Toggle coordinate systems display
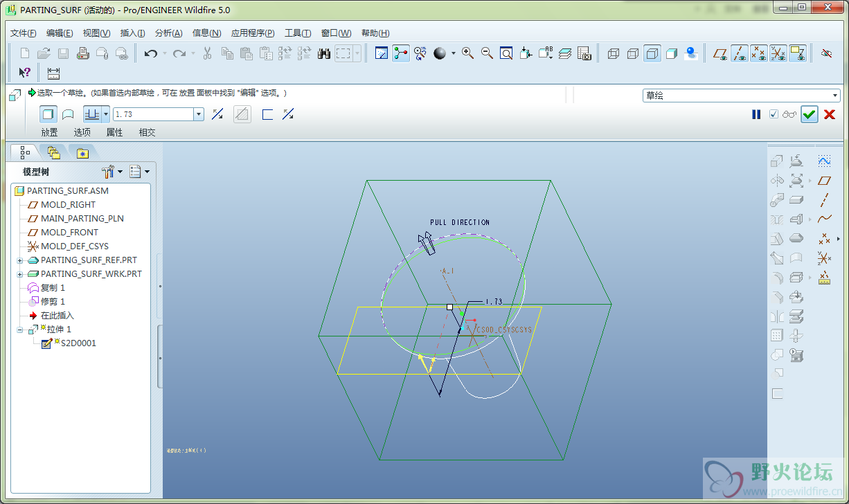 click(778, 53)
